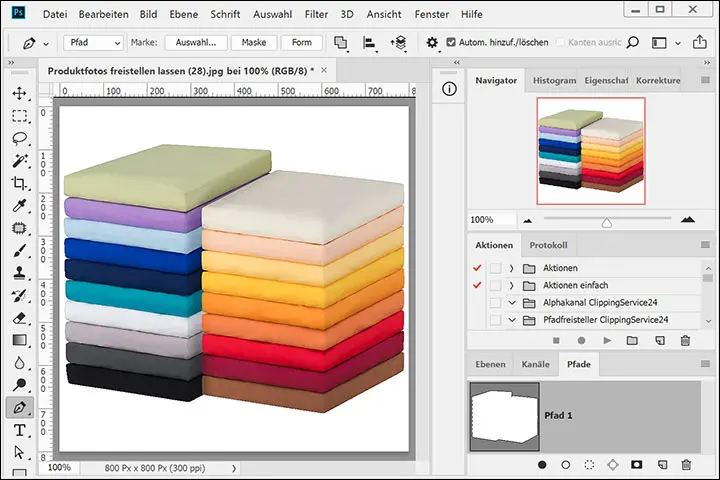
Task: Collapse the Pfadfreisteller ClippingService24 set
Action: [x=512, y=320]
